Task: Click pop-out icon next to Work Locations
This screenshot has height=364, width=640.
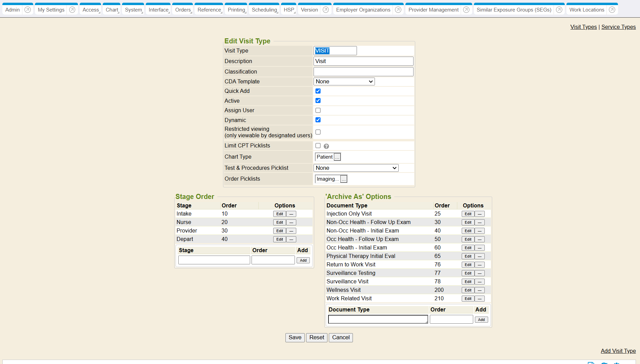Action: 612,10
